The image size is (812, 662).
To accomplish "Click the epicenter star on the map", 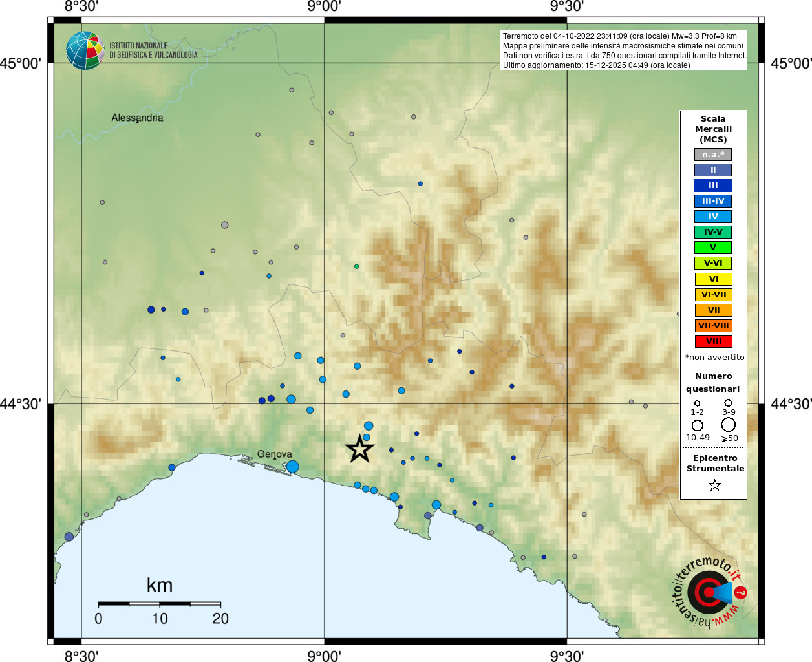I will 359,449.
